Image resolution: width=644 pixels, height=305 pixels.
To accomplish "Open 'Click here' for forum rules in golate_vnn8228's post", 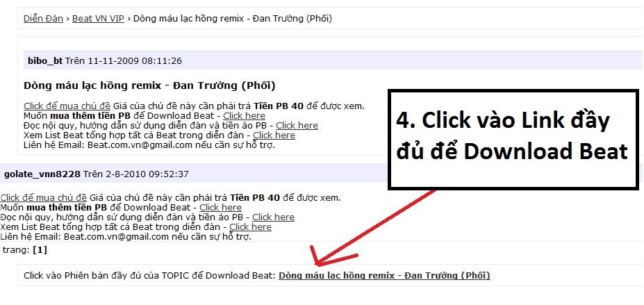I will pos(273,217).
